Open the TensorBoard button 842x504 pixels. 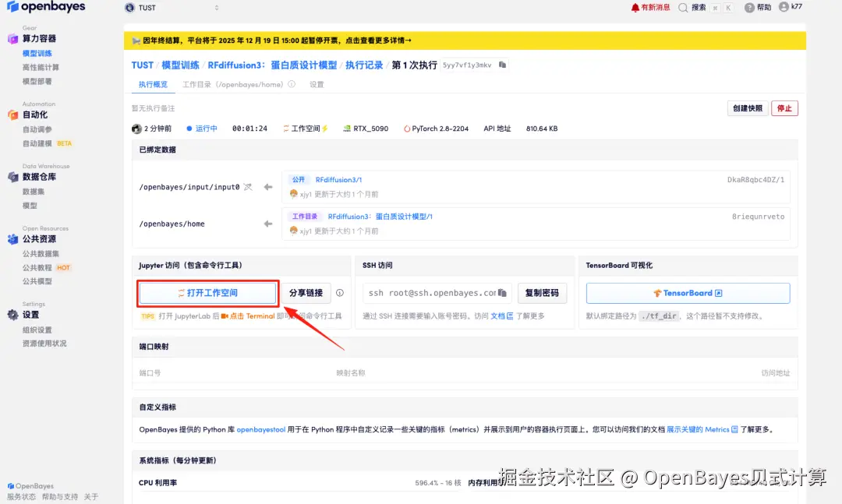[x=688, y=293]
